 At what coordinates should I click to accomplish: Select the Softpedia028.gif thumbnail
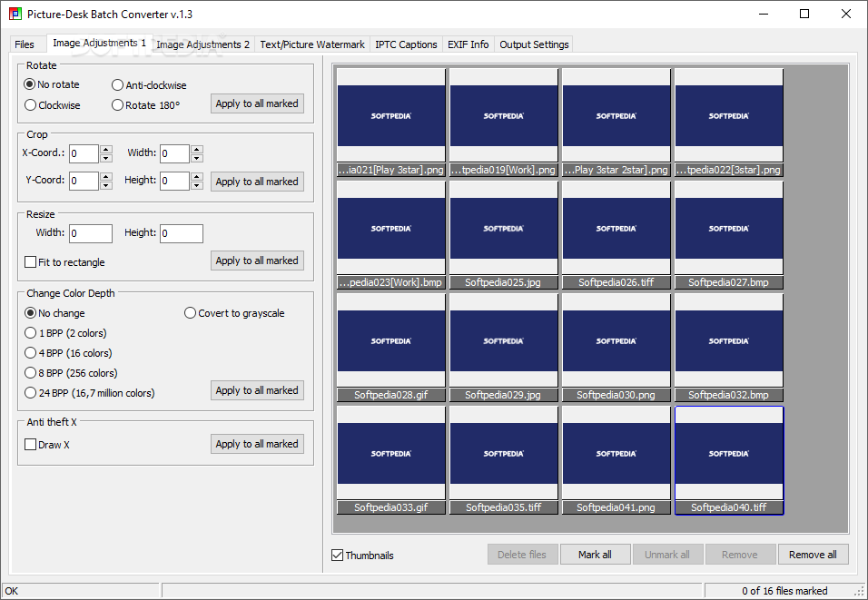click(391, 348)
